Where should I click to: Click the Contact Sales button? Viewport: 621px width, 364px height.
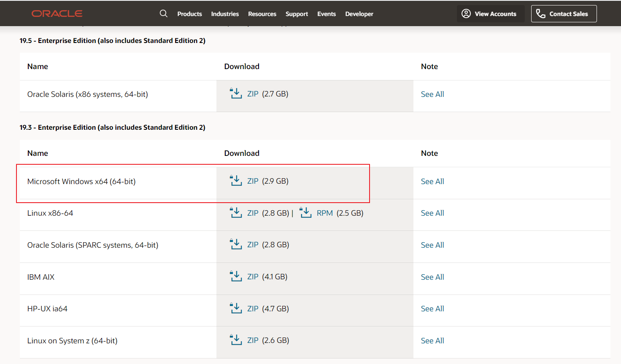tap(564, 13)
